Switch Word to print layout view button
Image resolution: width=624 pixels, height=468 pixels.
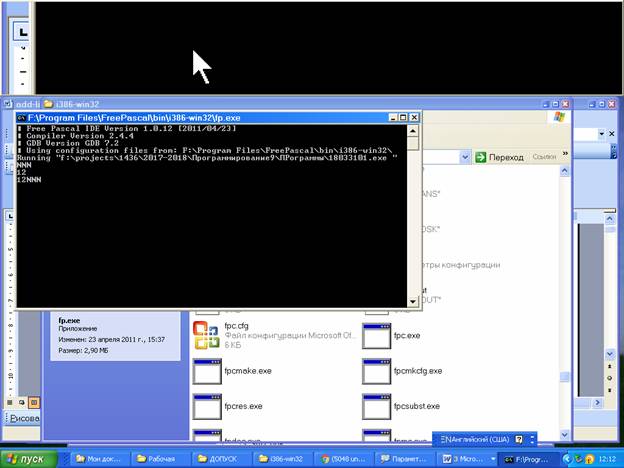pos(34,403)
